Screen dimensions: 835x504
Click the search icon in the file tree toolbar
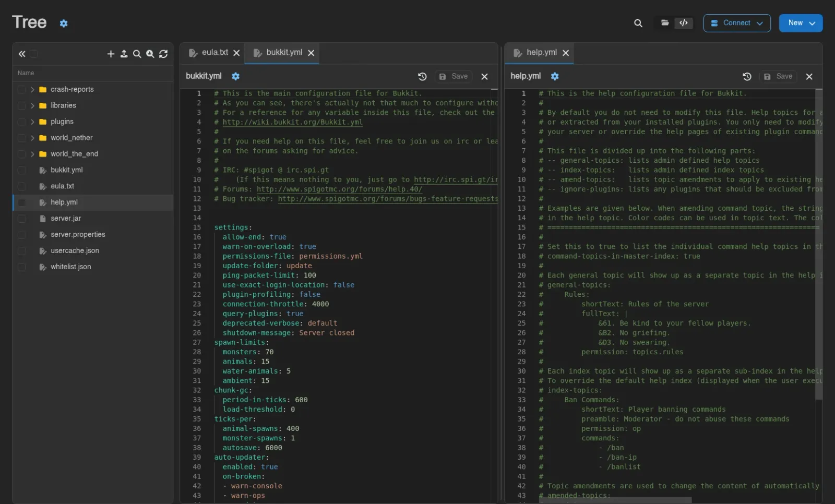coord(137,54)
